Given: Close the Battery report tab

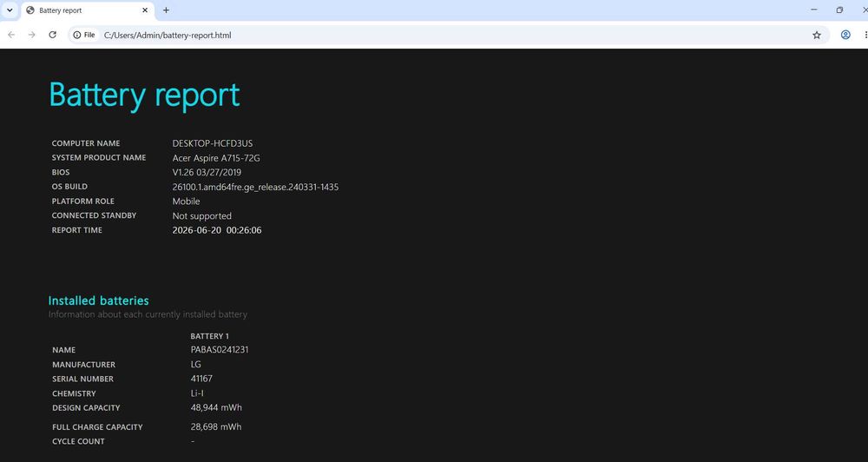Looking at the screenshot, I should (145, 10).
